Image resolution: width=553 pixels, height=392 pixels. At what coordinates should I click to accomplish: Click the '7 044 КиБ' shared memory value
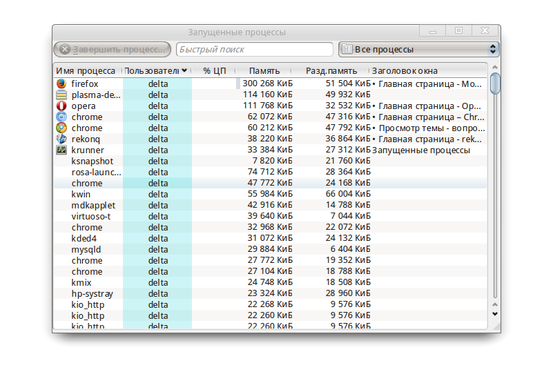pyautogui.click(x=351, y=216)
